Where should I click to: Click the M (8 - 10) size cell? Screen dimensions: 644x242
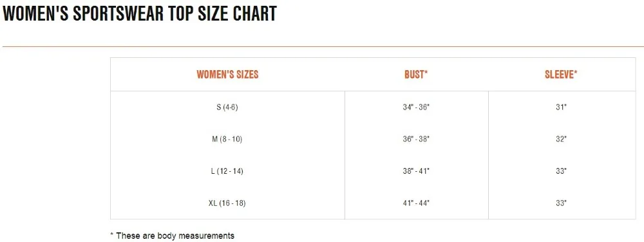point(227,139)
